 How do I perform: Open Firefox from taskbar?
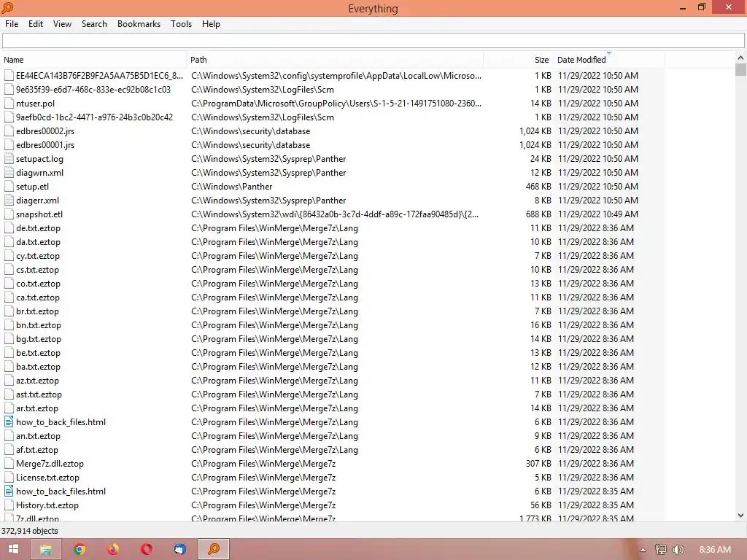click(x=113, y=550)
